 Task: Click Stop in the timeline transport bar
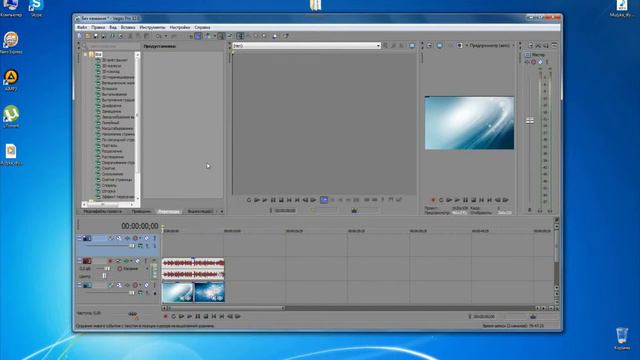206,316
